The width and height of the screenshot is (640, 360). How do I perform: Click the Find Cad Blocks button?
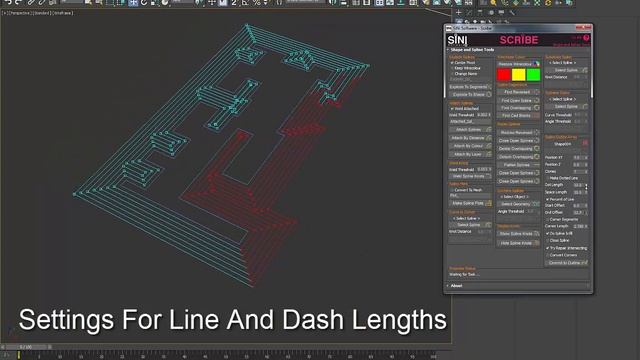pos(518,116)
